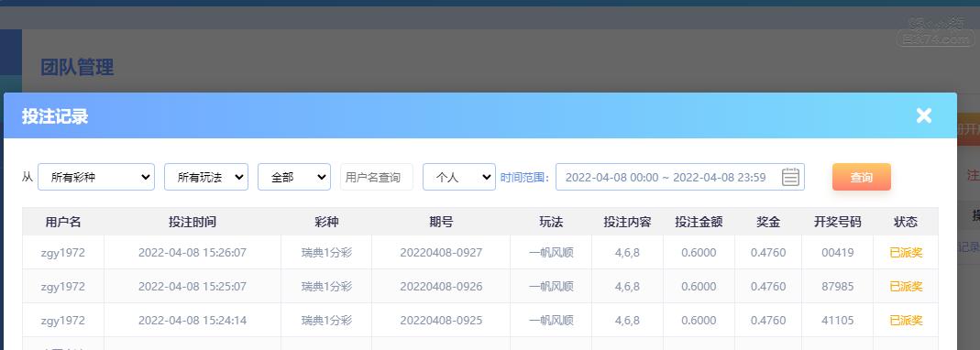980x350 pixels.
Task: Select bet amount 0.6000 in the 0927 row
Action: [699, 253]
